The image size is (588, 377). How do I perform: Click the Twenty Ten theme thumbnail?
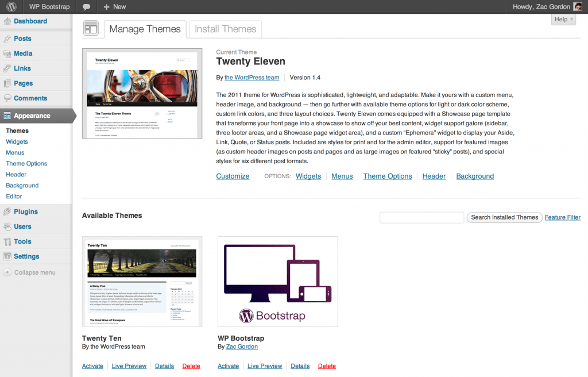pos(142,281)
